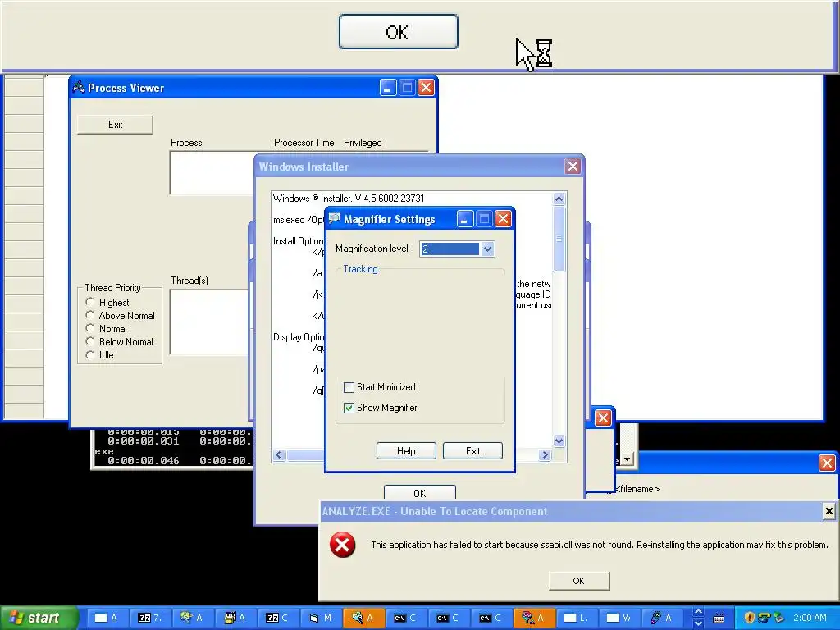Viewport: 840px width, 630px height.
Task: Click the security shield tray icon
Action: tap(750, 618)
